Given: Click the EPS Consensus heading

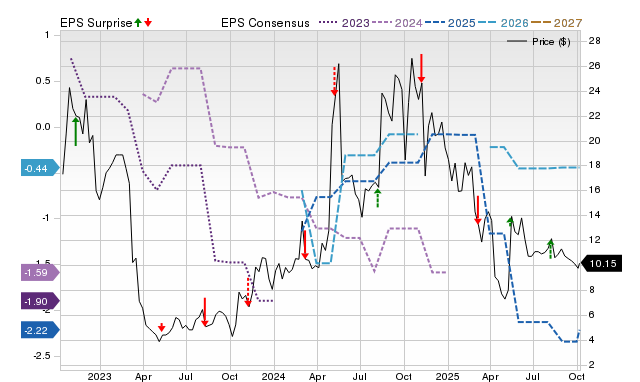Looking at the screenshot, I should (265, 23).
